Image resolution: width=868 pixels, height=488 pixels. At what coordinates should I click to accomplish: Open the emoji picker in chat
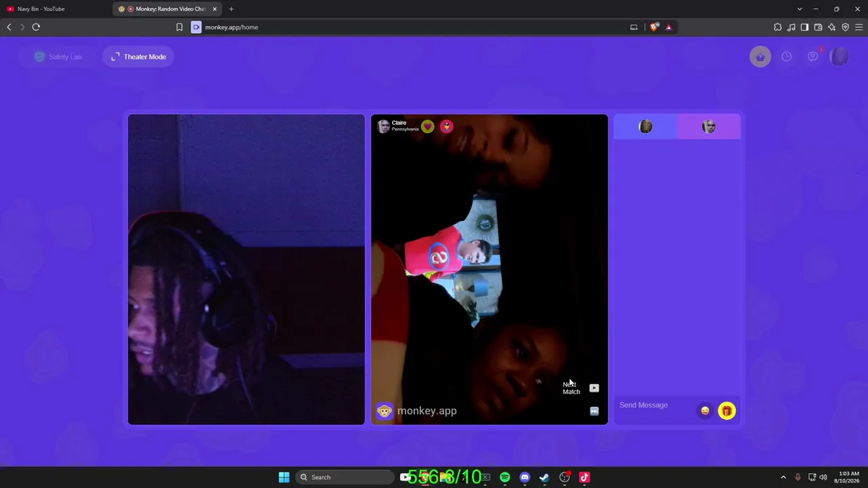pos(705,411)
